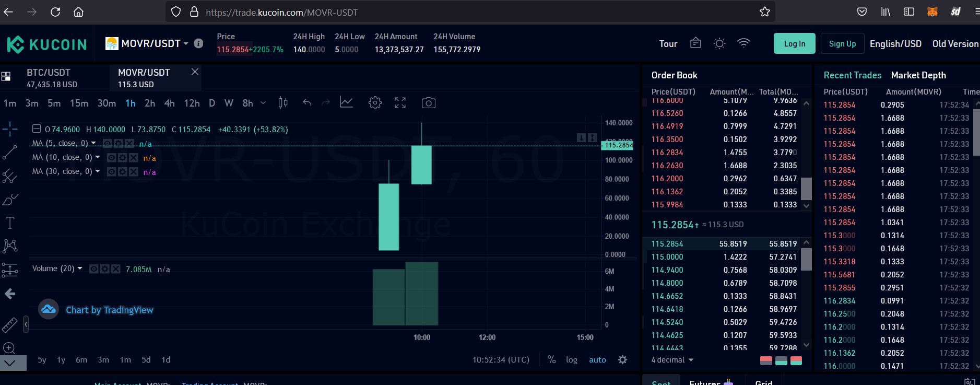
Task: Click the browser Back arrow
Action: click(8, 12)
